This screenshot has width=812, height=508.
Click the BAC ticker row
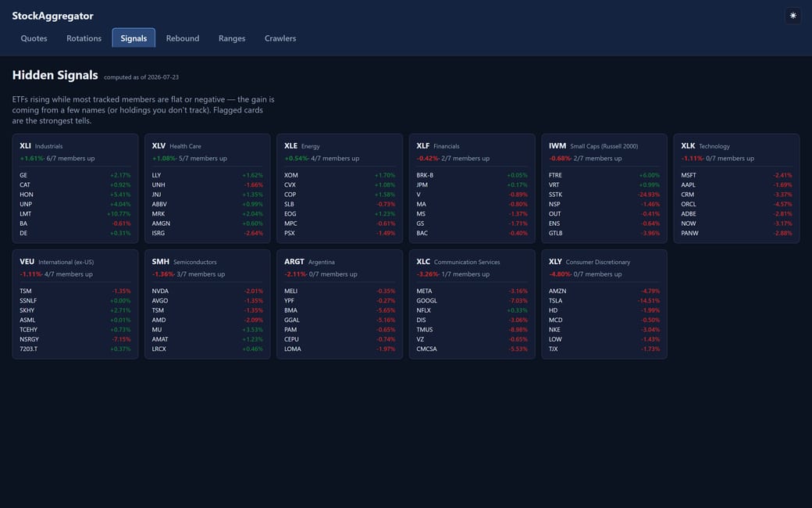[x=472, y=233]
